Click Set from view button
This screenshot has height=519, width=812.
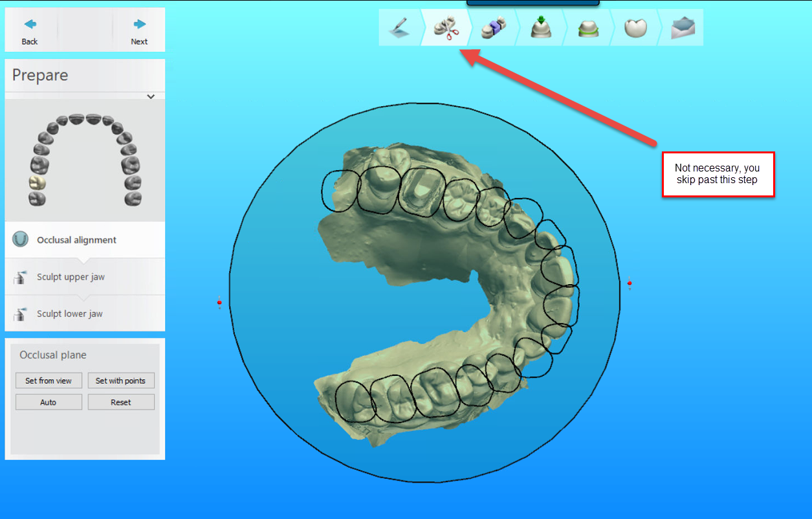pyautogui.click(x=49, y=381)
